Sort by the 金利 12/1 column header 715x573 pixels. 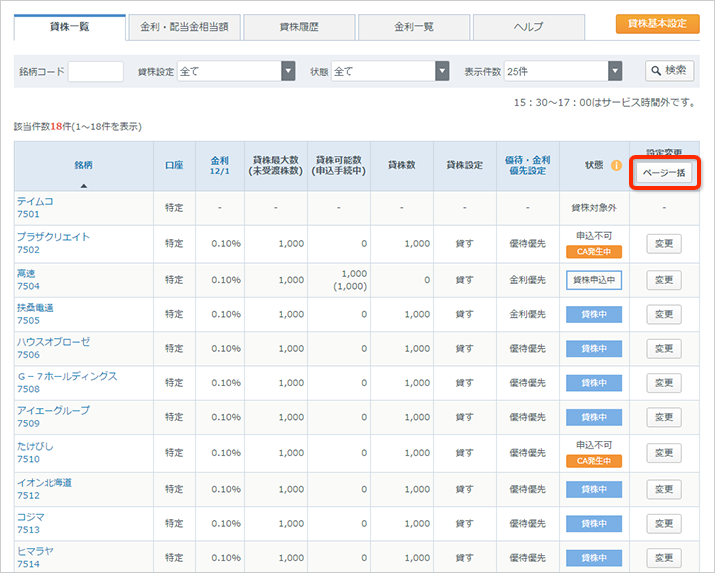tap(219, 165)
